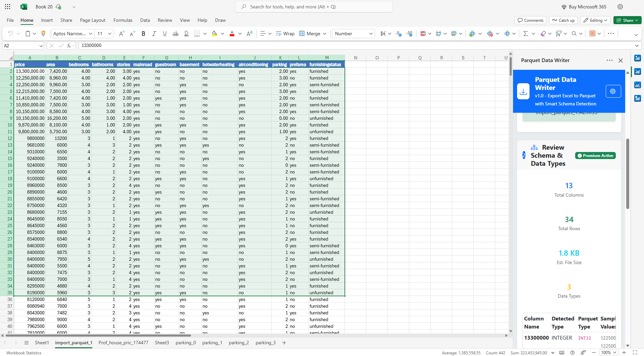Open the fill color dropdown arrow

coord(222,34)
